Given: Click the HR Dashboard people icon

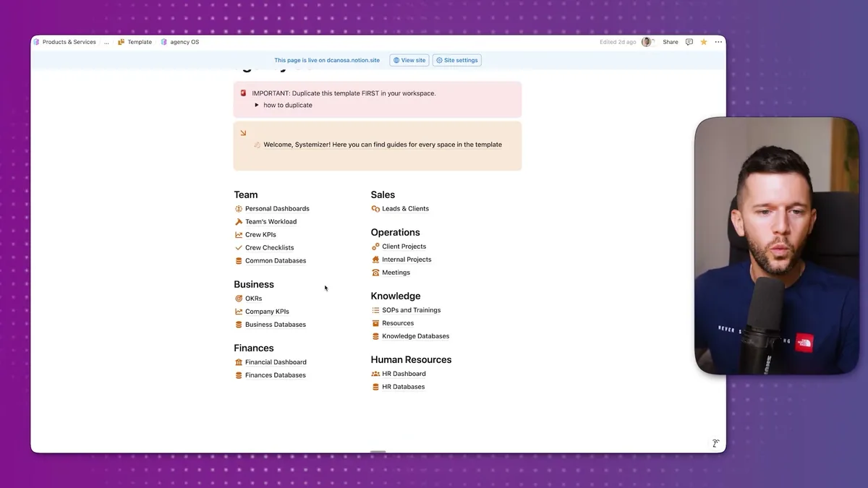Looking at the screenshot, I should 375,373.
